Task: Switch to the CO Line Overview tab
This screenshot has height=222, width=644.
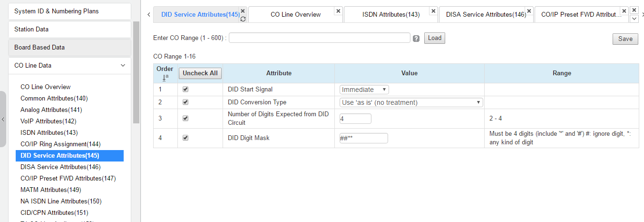Action: pos(295,14)
